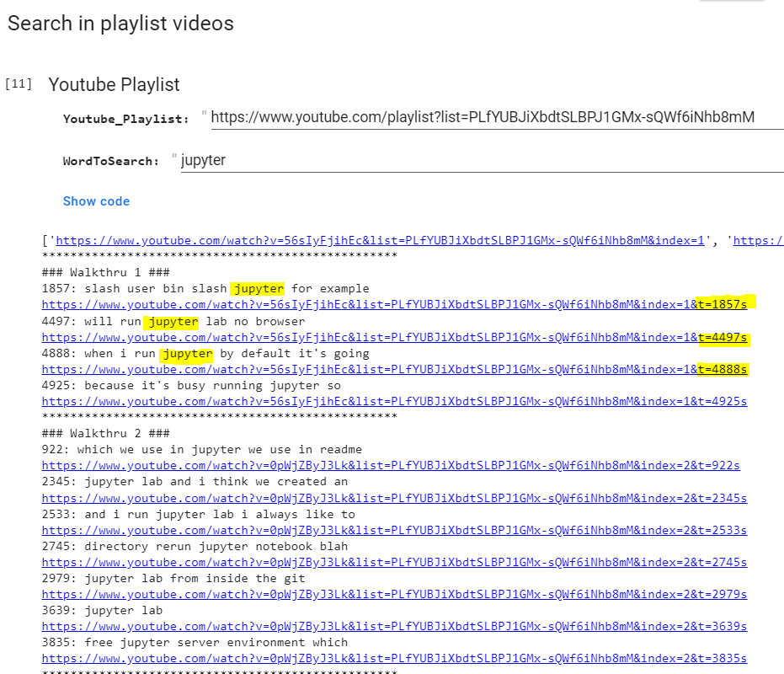Visit the link ending t=3639s

tap(394, 626)
